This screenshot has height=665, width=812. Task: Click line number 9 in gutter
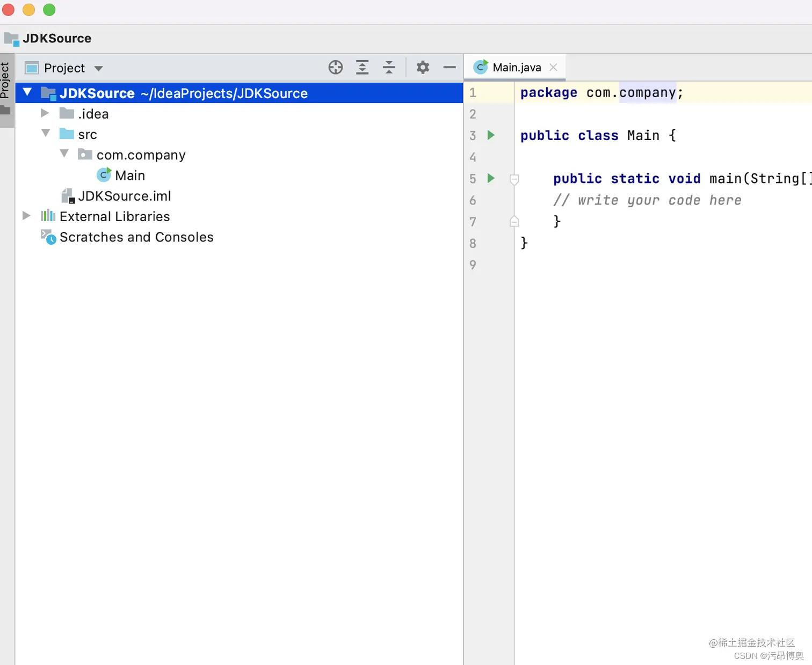(x=473, y=265)
